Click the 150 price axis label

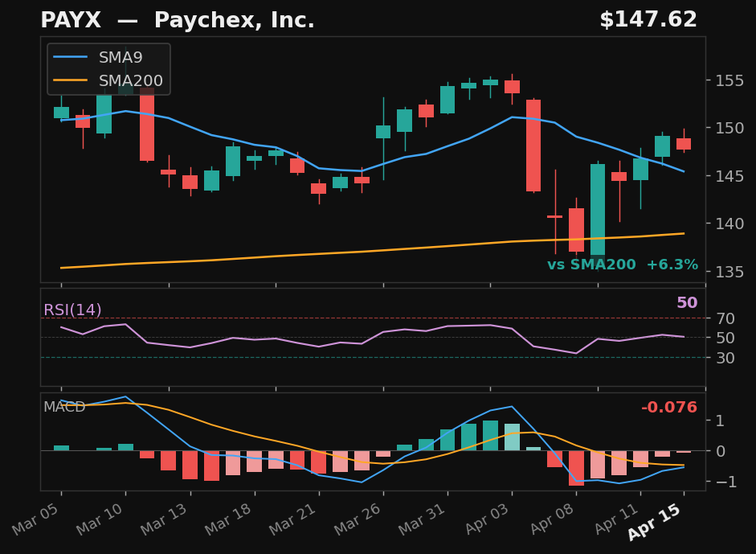click(729, 128)
